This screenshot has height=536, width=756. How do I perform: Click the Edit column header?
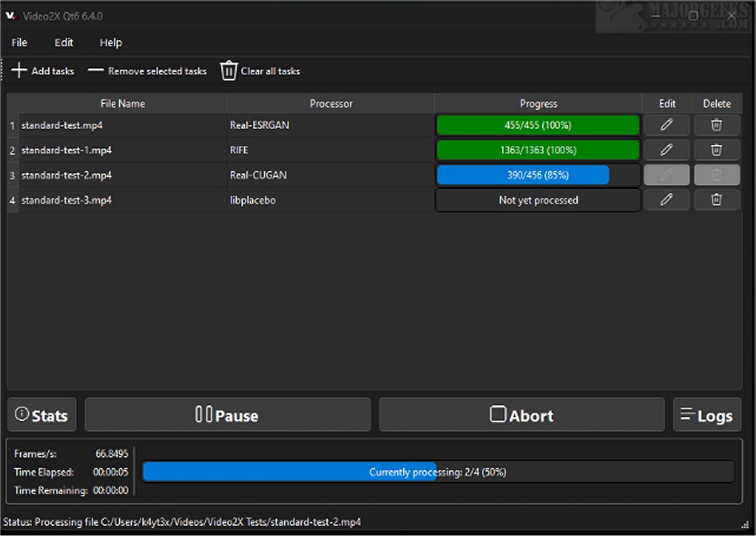[x=667, y=103]
